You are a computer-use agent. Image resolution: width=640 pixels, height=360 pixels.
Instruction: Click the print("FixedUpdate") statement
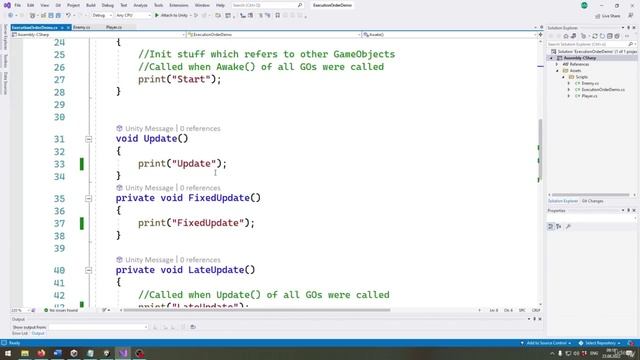(x=196, y=223)
